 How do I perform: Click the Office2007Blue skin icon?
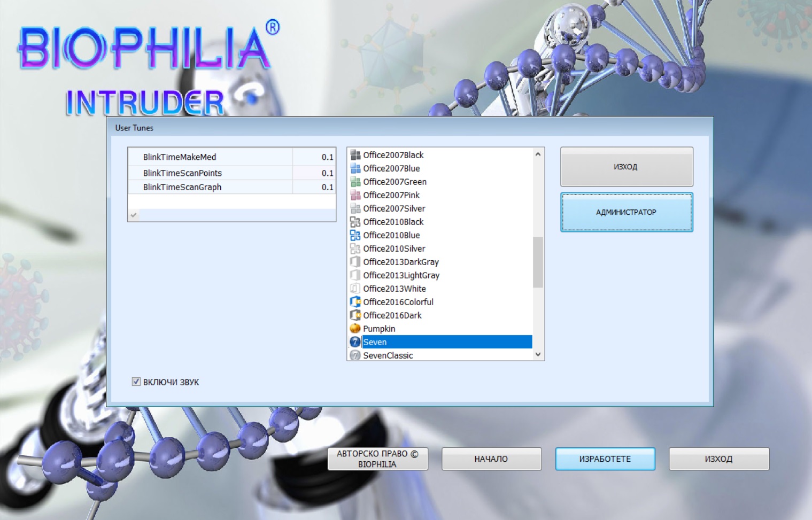[x=355, y=168]
